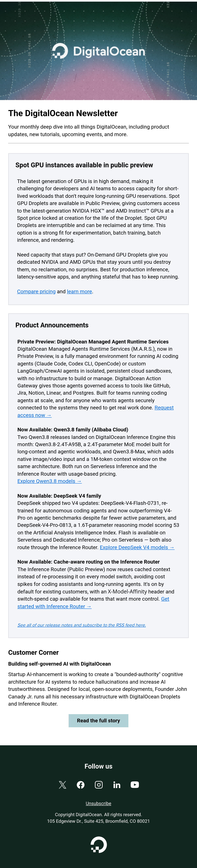This screenshot has height=868, width=197.
Task: Click the DigitalOcean logo in the header banner
Action: point(98,51)
